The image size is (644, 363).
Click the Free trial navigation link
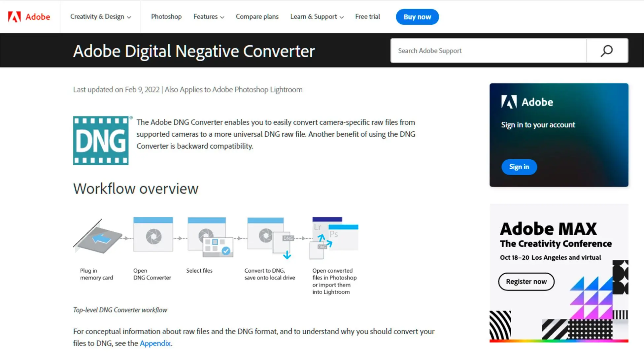368,17
